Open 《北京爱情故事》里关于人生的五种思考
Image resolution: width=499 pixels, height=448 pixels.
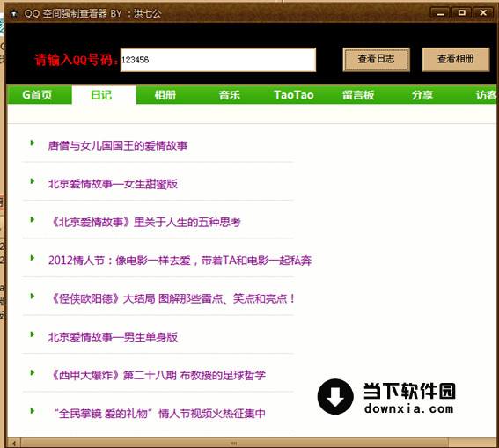145,222
